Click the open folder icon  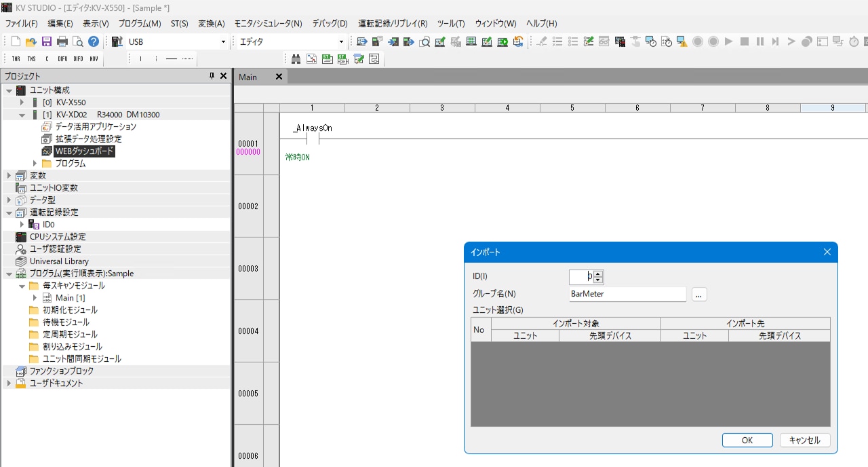click(x=31, y=41)
